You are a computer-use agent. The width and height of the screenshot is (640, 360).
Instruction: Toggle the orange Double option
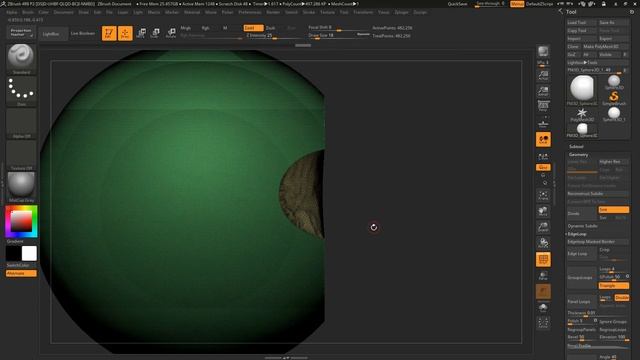coord(622,298)
